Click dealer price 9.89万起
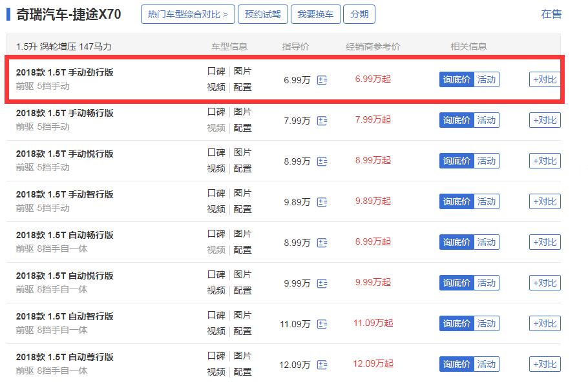 coord(373,201)
